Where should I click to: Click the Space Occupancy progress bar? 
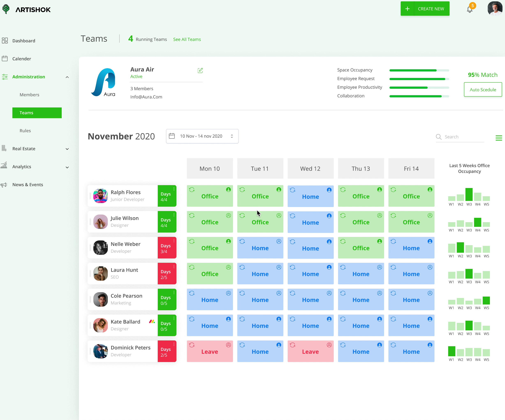419,70
